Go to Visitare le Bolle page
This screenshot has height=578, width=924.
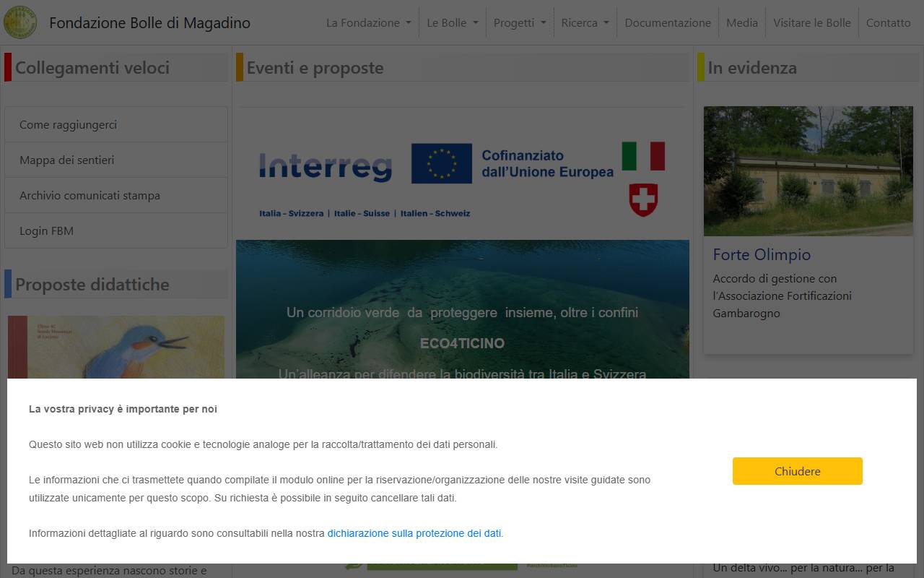pyautogui.click(x=812, y=22)
